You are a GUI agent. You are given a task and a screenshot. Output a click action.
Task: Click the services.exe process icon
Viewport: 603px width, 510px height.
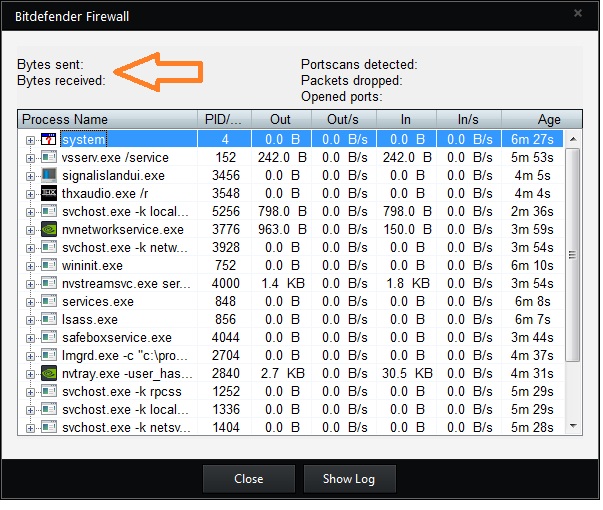point(49,301)
